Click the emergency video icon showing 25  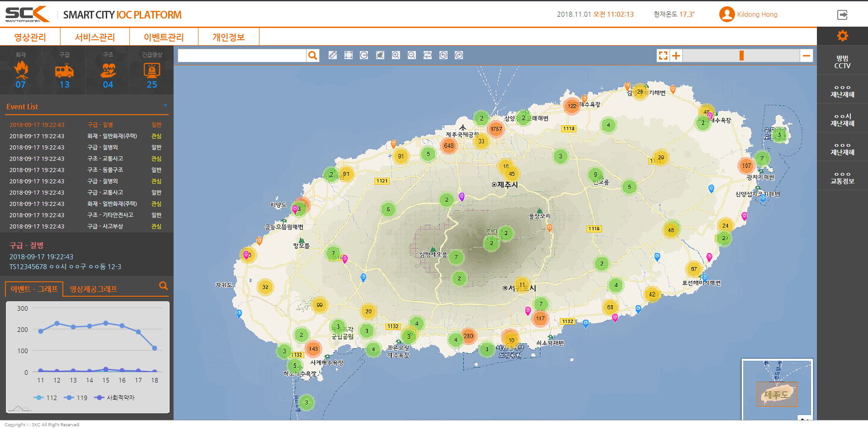pos(152,71)
